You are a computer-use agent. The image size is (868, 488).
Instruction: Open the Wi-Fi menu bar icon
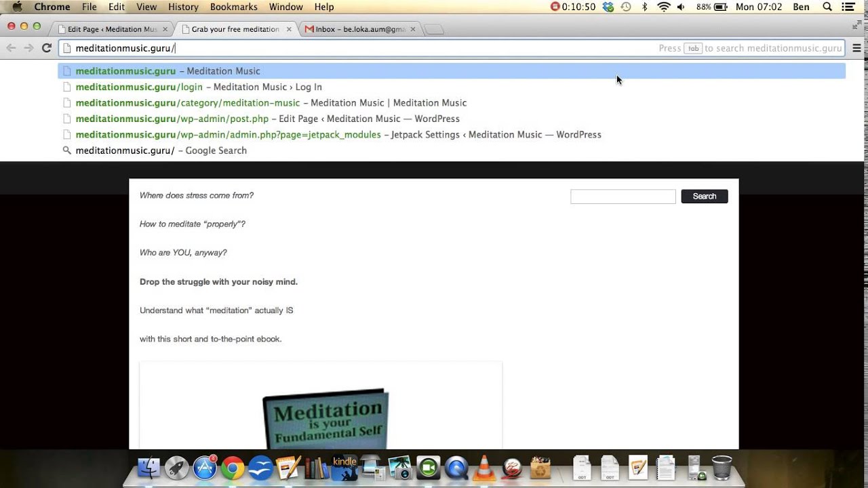click(664, 7)
